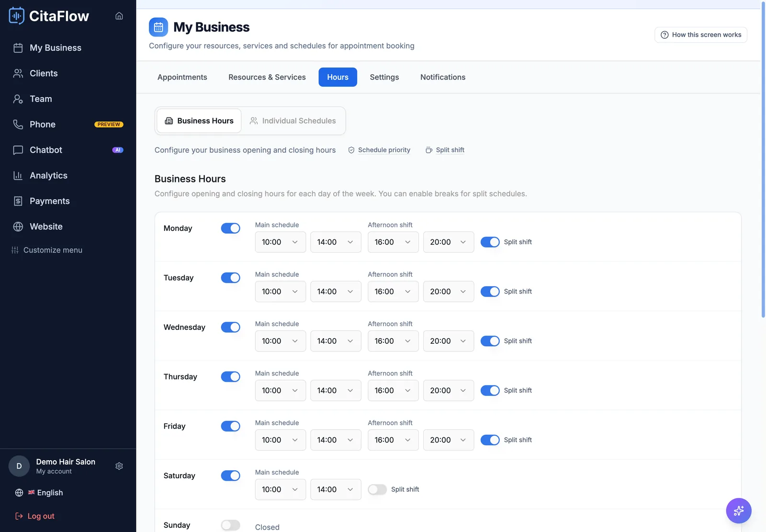This screenshot has height=532, width=766.
Task: Click How this screen works button
Action: click(x=701, y=35)
